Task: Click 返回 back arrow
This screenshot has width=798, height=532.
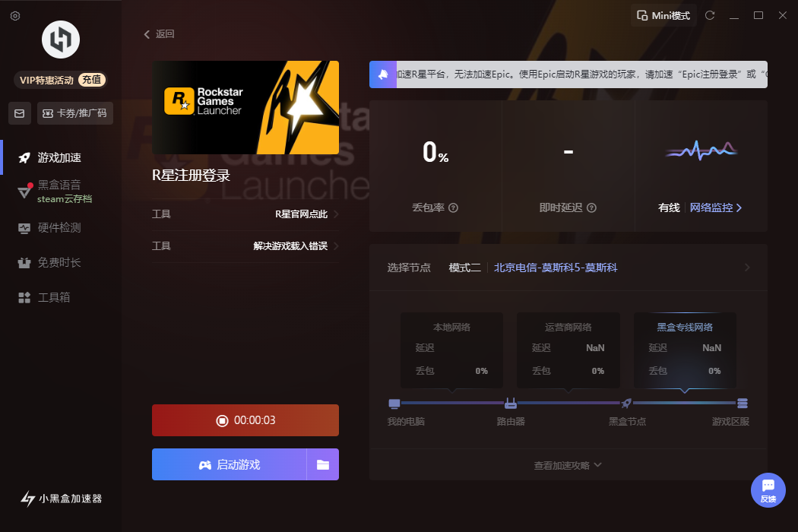Action: tap(159, 34)
